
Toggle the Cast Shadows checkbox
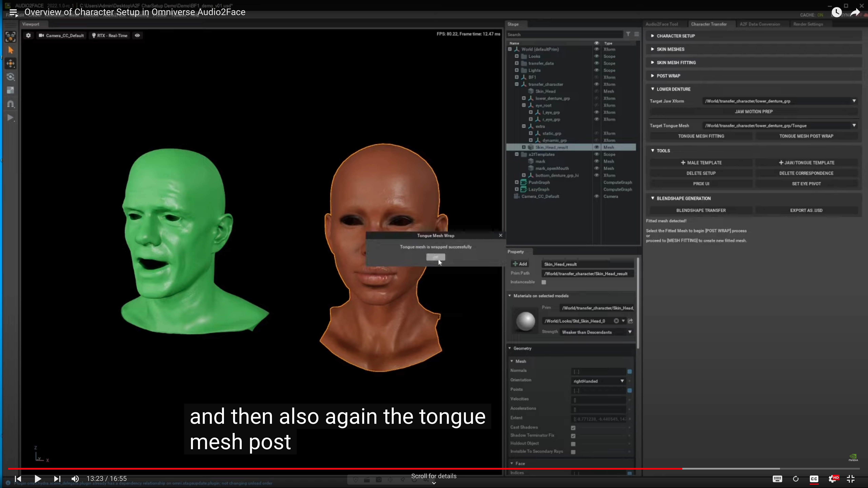pos(573,428)
